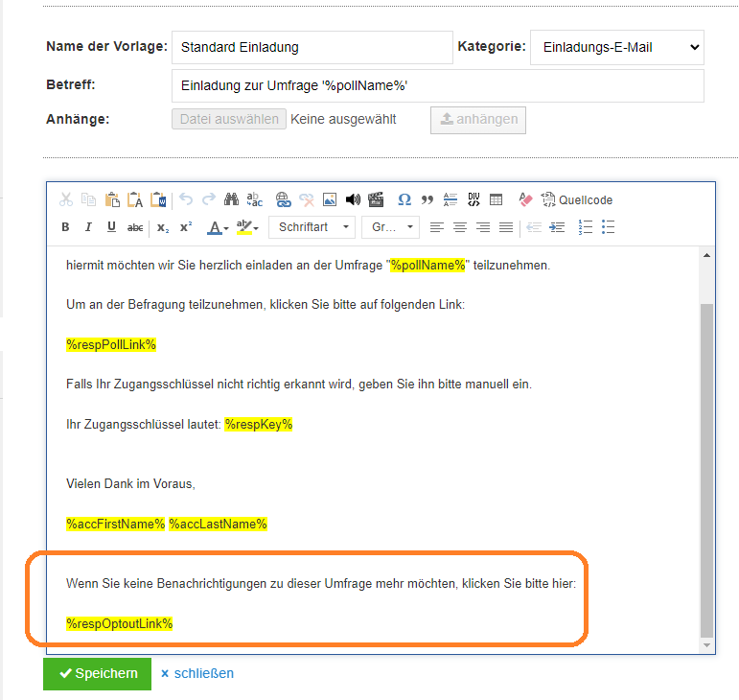Toggle italic formatting

[88, 227]
